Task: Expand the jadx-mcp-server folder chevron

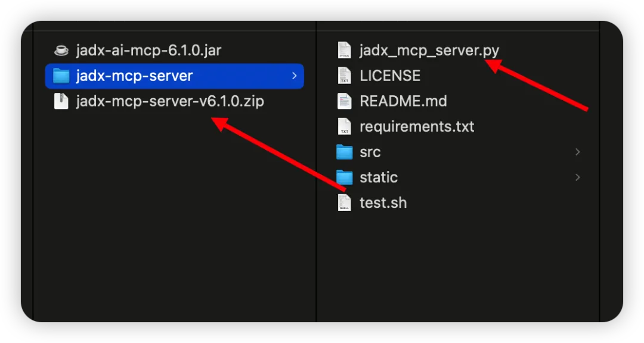Action: pos(294,76)
